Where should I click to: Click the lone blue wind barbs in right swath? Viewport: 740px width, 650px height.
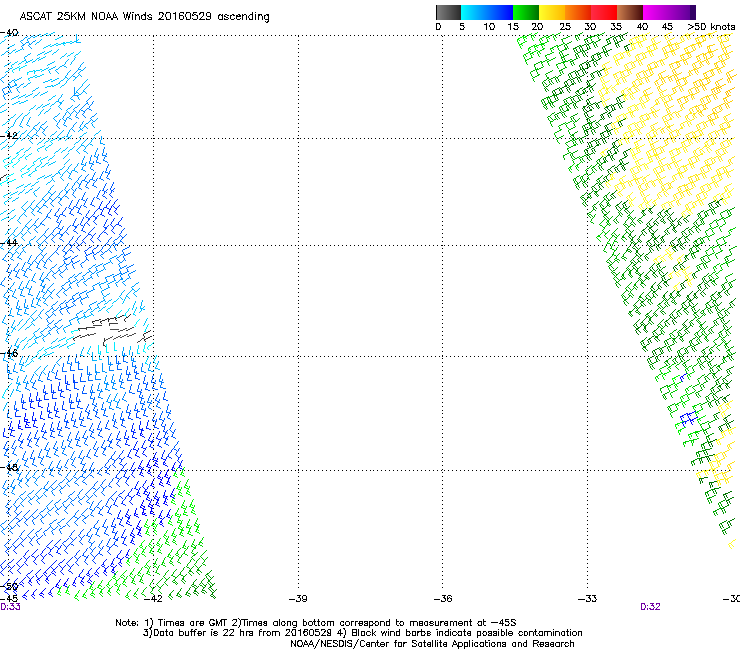[688, 417]
